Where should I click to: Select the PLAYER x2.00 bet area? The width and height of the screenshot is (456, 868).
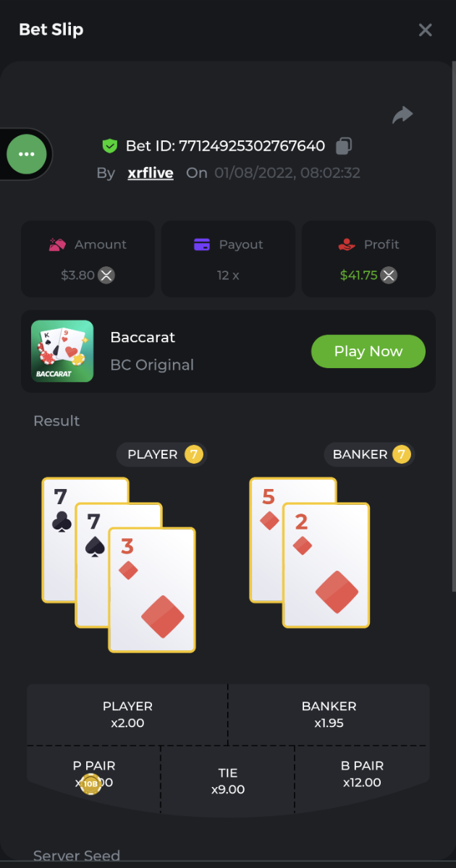click(127, 715)
